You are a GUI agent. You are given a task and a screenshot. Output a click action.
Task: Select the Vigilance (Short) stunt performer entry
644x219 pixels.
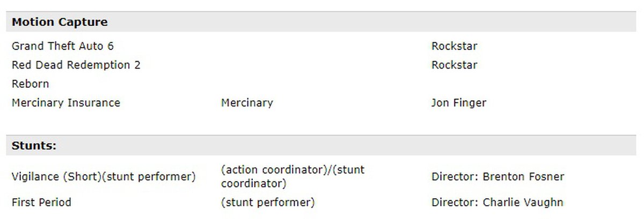coord(104,177)
